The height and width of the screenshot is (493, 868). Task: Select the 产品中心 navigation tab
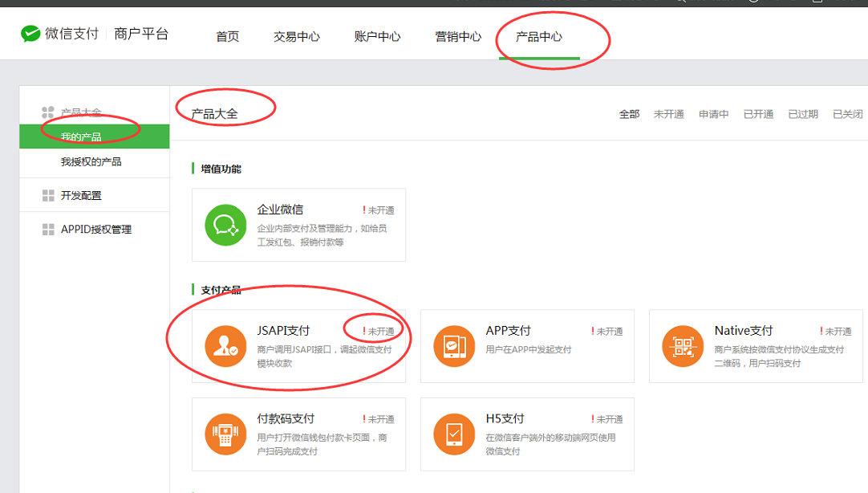click(539, 37)
